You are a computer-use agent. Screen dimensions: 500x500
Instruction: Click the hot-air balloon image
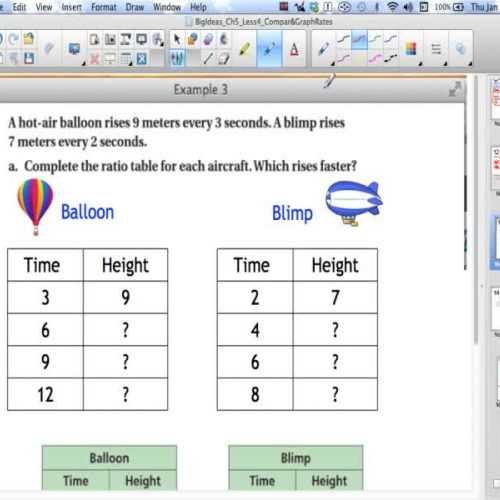tap(35, 207)
